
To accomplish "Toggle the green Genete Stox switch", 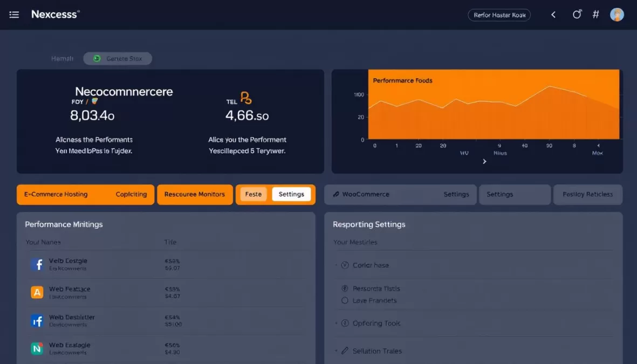I will tap(97, 58).
